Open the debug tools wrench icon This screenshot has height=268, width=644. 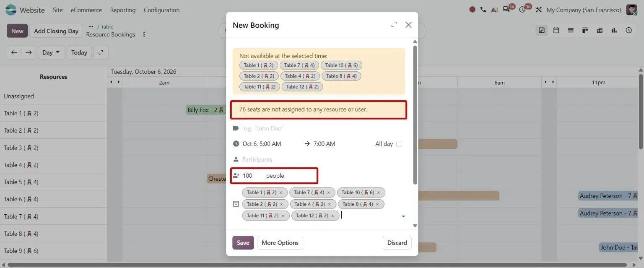pos(539,10)
